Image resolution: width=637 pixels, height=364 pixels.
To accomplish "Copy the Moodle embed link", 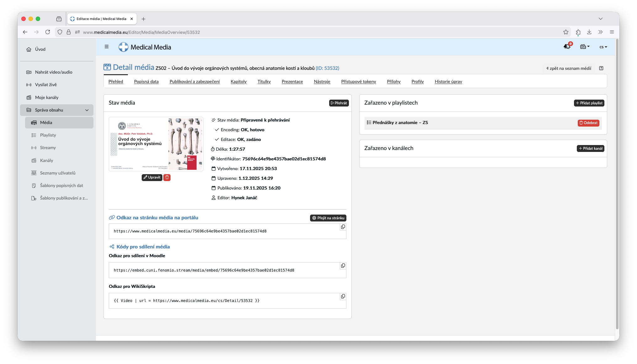I will click(343, 266).
